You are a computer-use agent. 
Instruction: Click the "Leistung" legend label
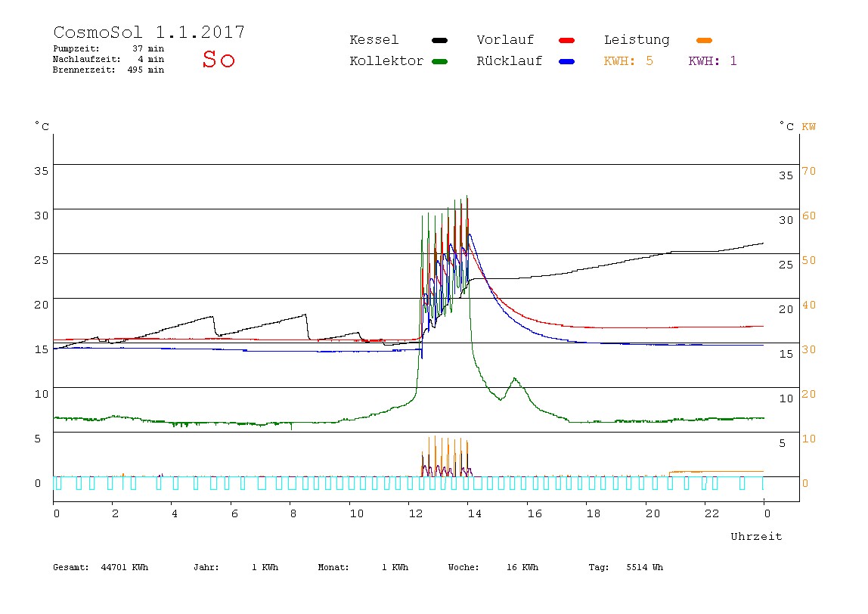[x=637, y=40]
